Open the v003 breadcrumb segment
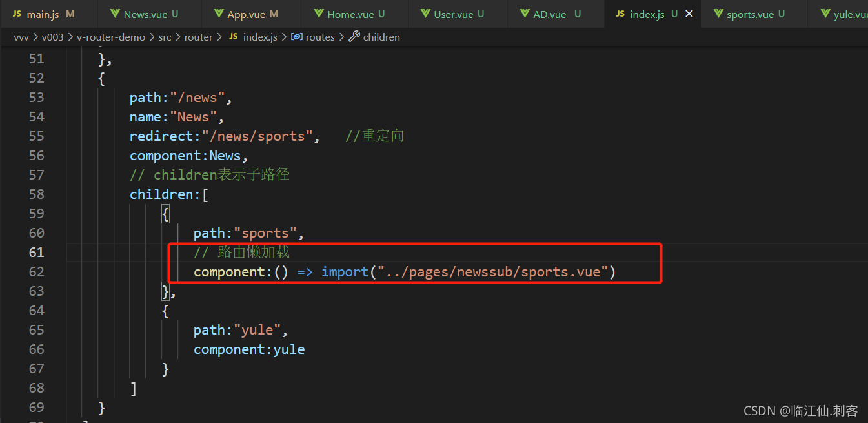 [x=53, y=37]
